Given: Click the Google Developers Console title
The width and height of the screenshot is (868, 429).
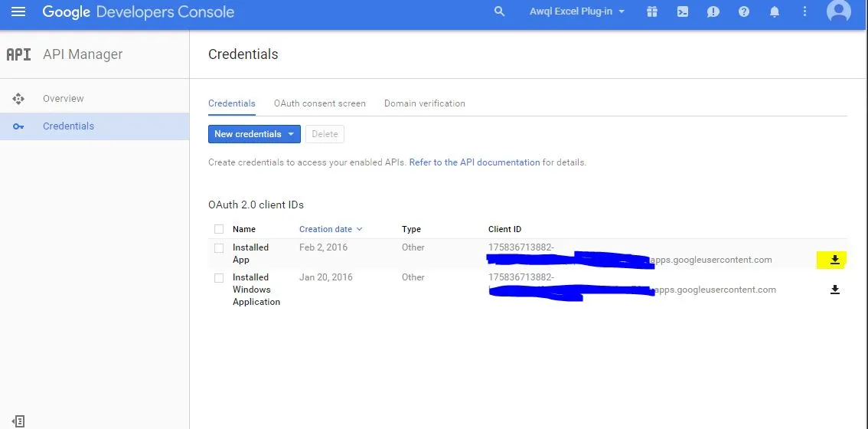Looking at the screenshot, I should (138, 11).
